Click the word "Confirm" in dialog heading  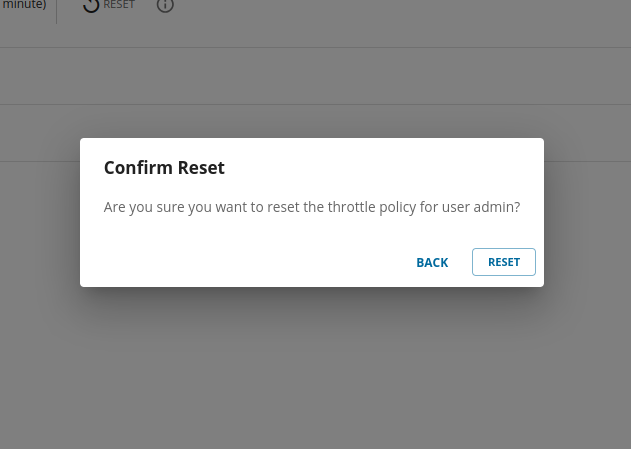139,168
